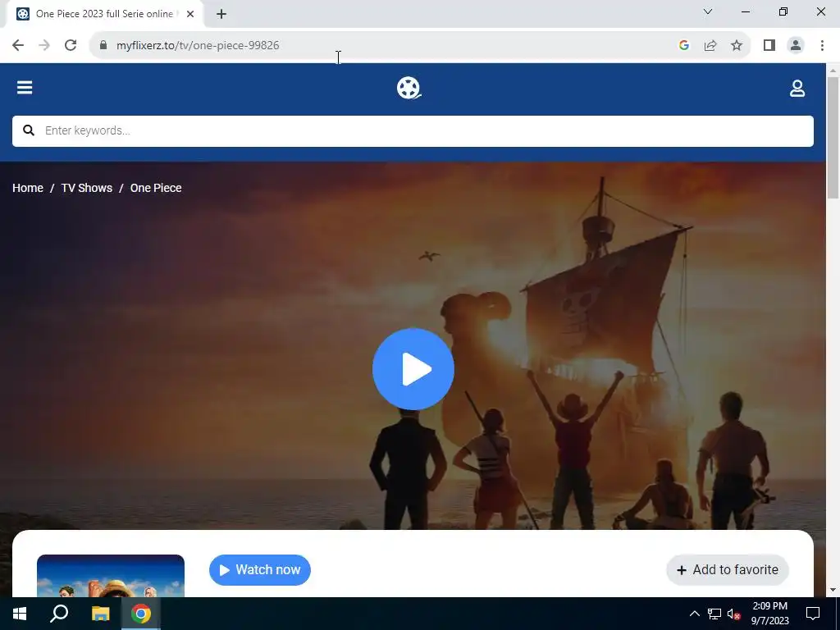Open a new tab with the plus button
Viewport: 840px width, 630px height.
pos(221,14)
